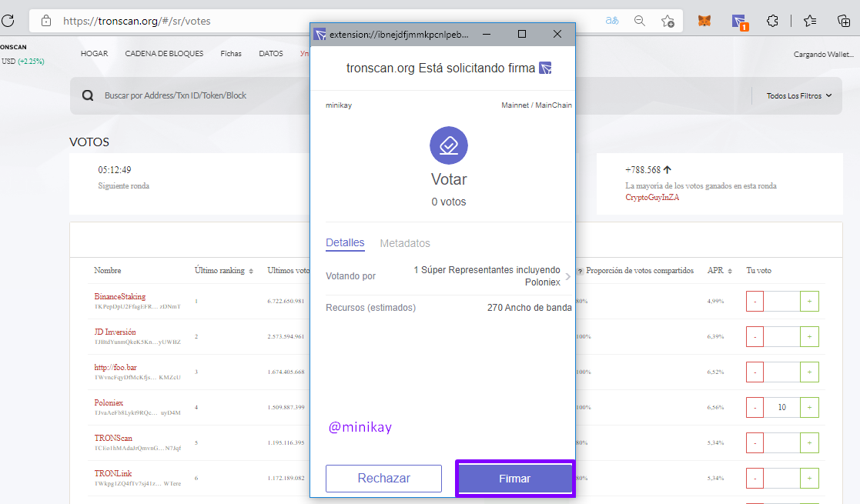Click the Rechazar button

click(x=384, y=479)
